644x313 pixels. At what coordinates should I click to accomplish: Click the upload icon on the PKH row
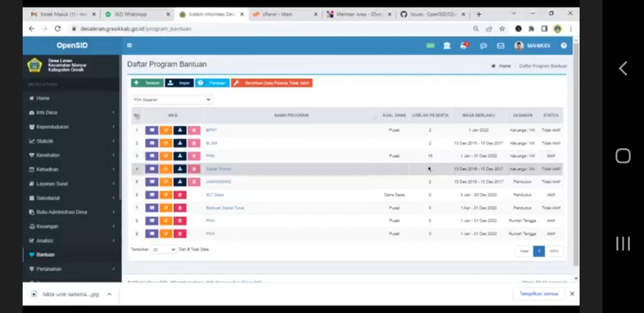coord(180,156)
